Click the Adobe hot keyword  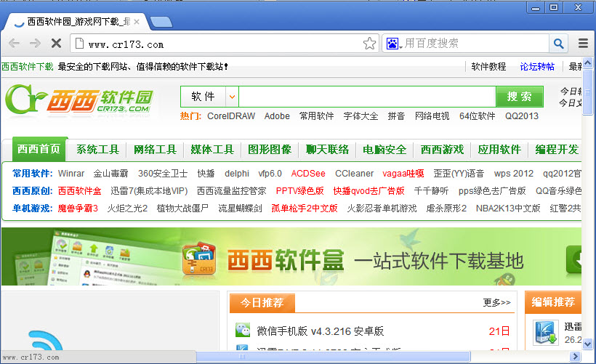(x=277, y=116)
